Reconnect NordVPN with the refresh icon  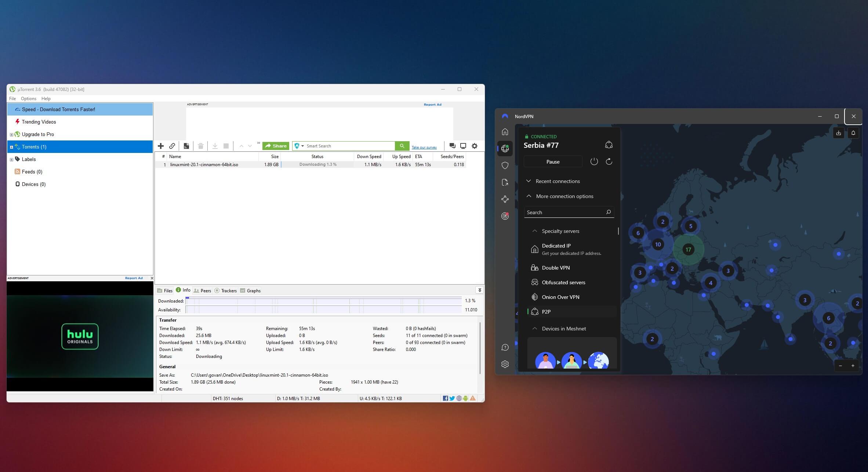click(609, 161)
